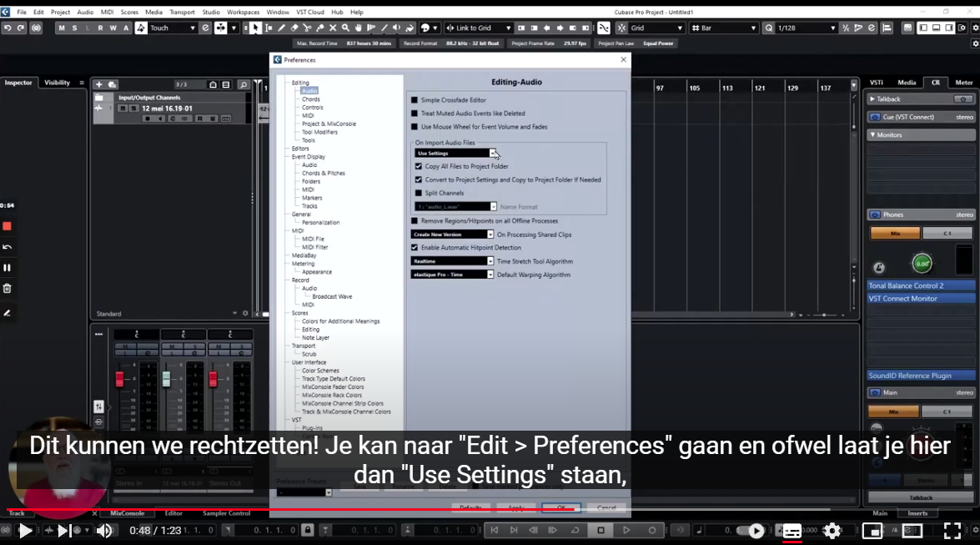Open the Grid snap type dropdown
Screen dimensions: 980x545
[x=656, y=28]
